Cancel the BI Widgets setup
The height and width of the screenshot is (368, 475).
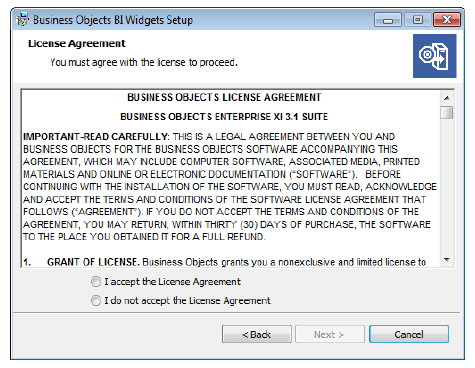pos(409,334)
